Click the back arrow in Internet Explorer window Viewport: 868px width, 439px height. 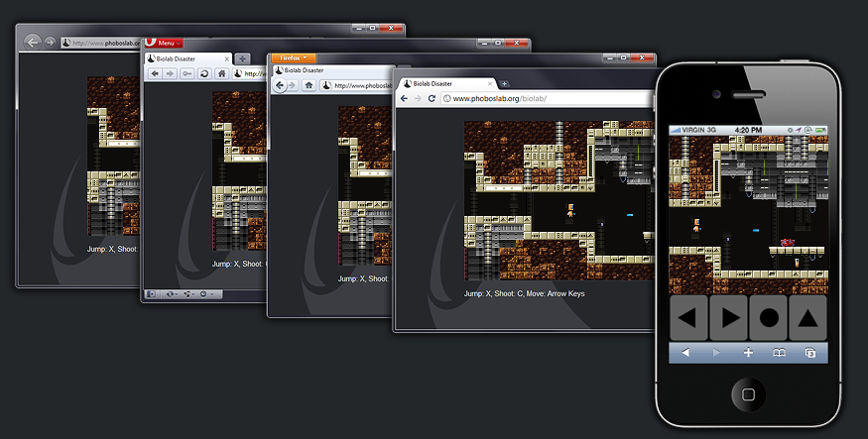(33, 42)
